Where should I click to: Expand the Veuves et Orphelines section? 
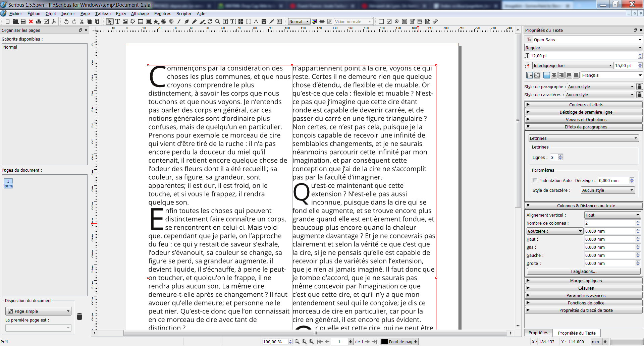click(584, 119)
